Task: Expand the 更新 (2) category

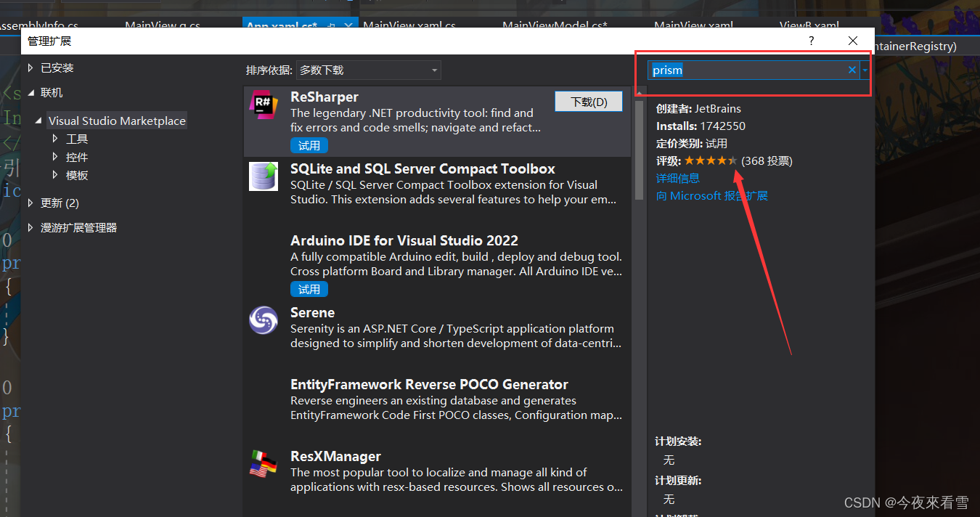Action: pyautogui.click(x=30, y=202)
